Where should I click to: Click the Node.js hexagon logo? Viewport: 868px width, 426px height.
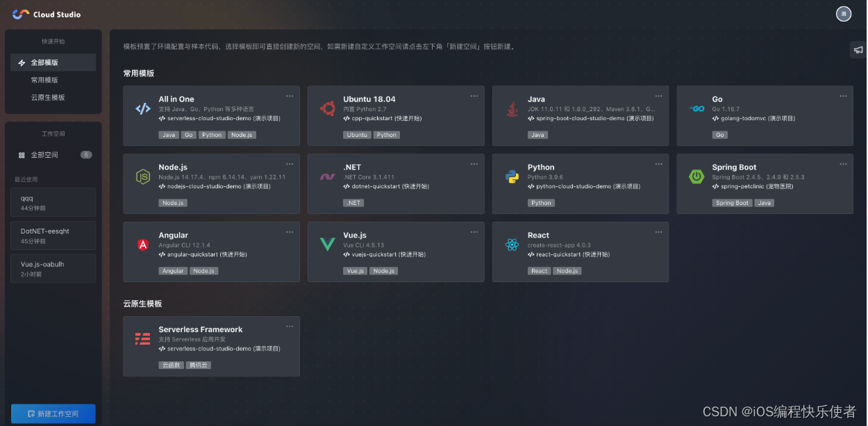click(143, 177)
